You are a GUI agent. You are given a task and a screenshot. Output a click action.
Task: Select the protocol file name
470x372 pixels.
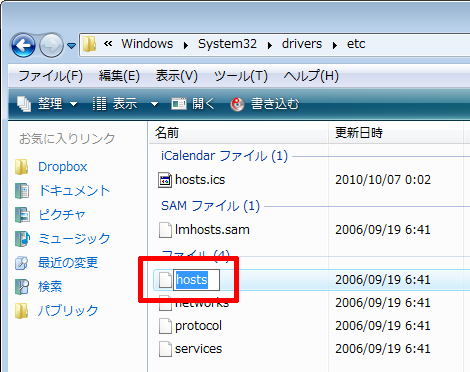click(198, 326)
